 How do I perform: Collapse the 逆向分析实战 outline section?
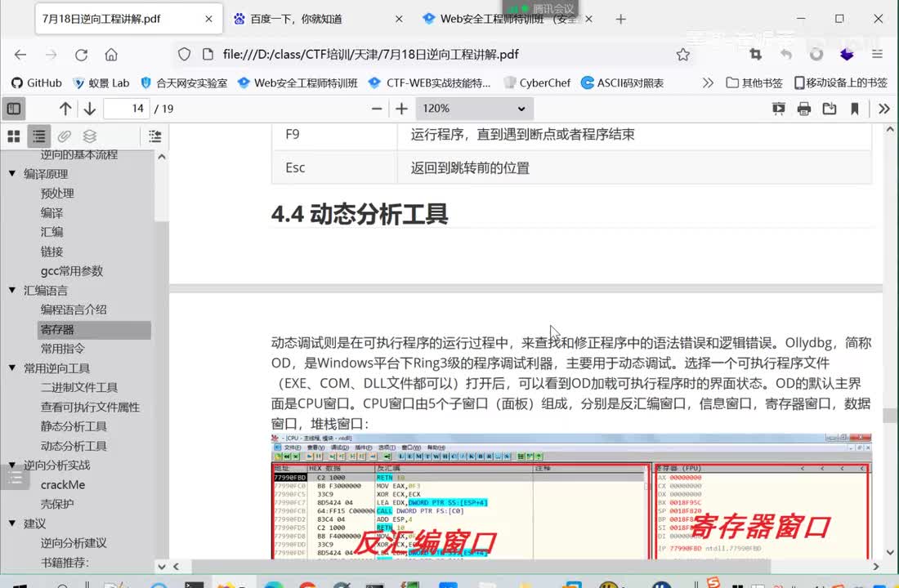pos(12,465)
